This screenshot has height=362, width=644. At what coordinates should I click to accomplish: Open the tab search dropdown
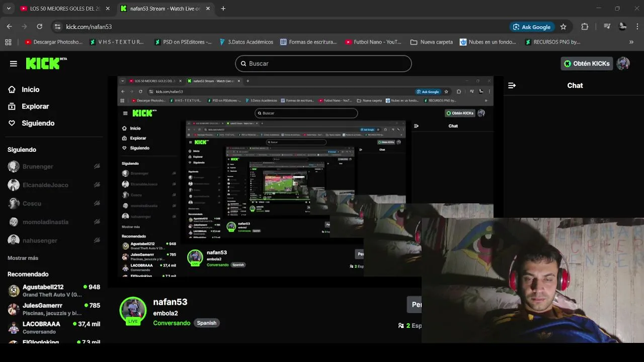coord(9,9)
